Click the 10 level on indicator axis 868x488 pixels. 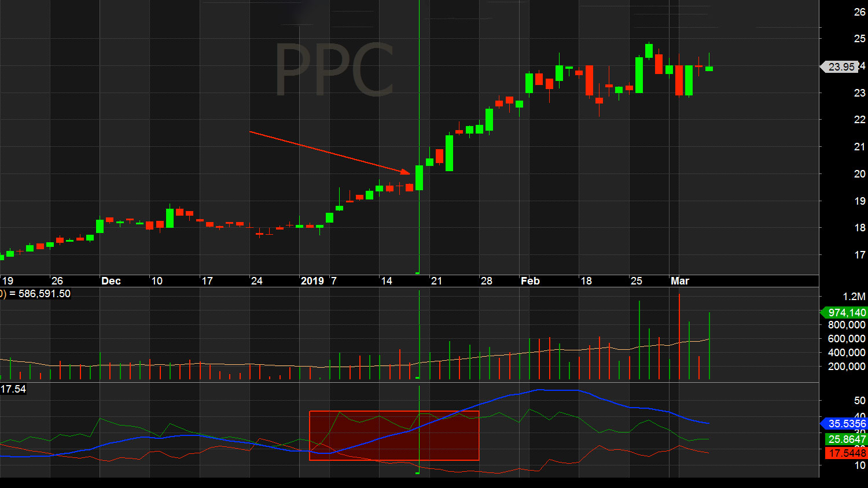pos(860,465)
